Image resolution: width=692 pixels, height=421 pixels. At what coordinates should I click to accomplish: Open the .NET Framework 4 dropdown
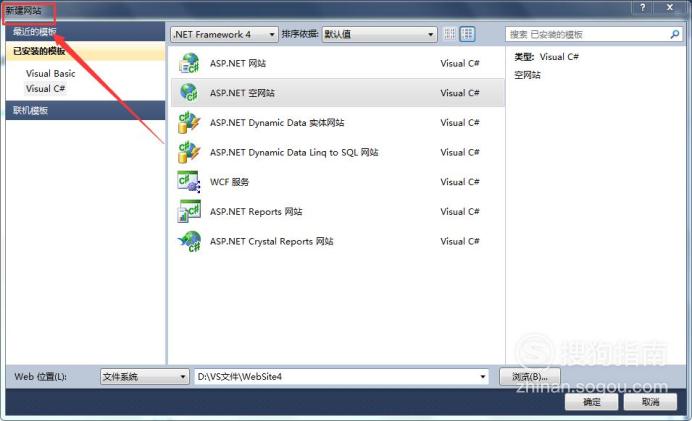coord(224,34)
